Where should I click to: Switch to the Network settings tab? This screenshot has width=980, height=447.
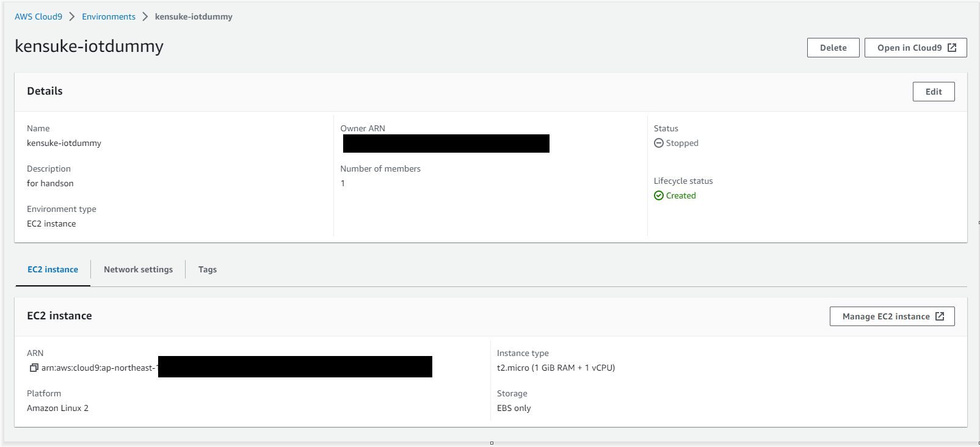[138, 269]
